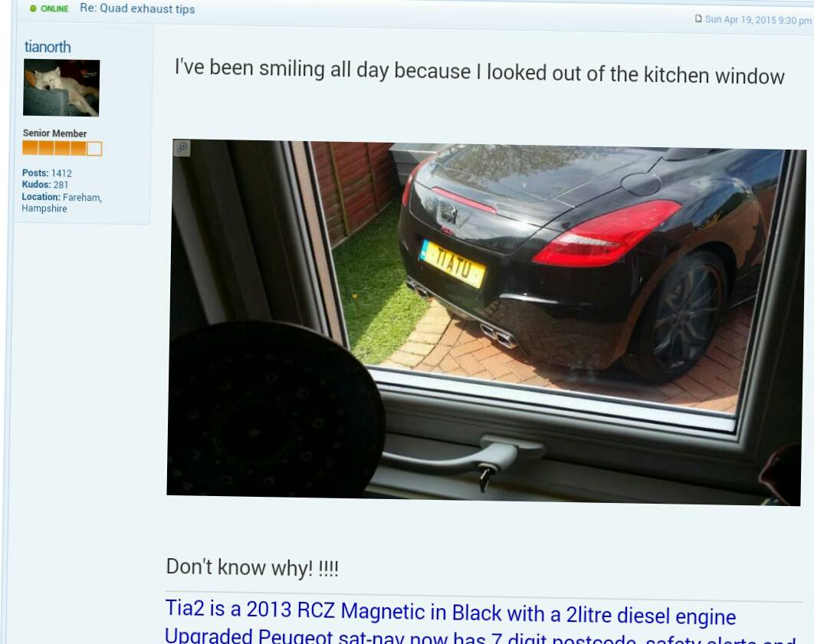Viewport: 814px width, 644px height.
Task: Click the 'Don't know why!' line
Action: coord(252,567)
